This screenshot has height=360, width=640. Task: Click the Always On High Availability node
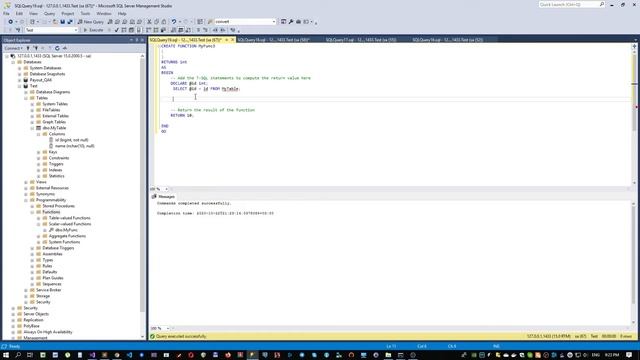(x=48, y=332)
